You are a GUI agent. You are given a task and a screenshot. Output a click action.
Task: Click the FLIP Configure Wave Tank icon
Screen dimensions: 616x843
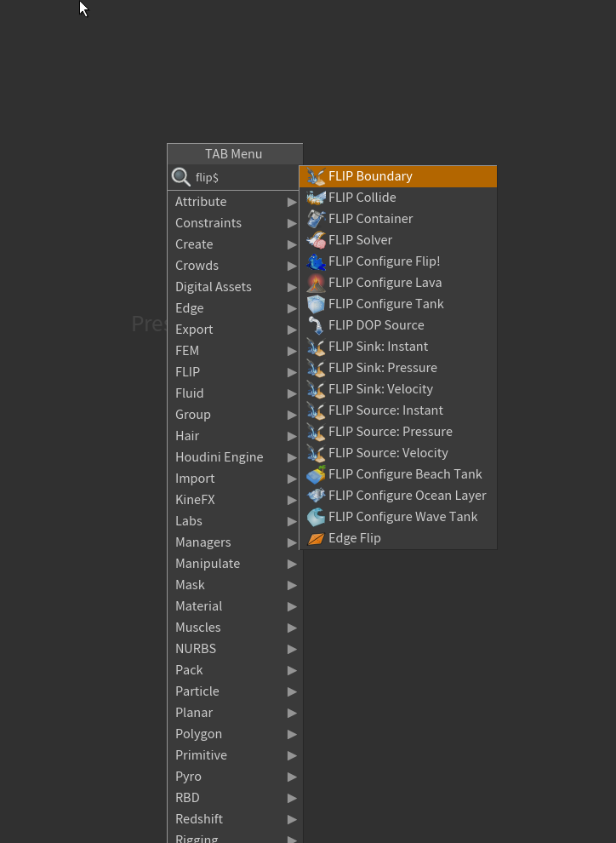click(x=316, y=517)
